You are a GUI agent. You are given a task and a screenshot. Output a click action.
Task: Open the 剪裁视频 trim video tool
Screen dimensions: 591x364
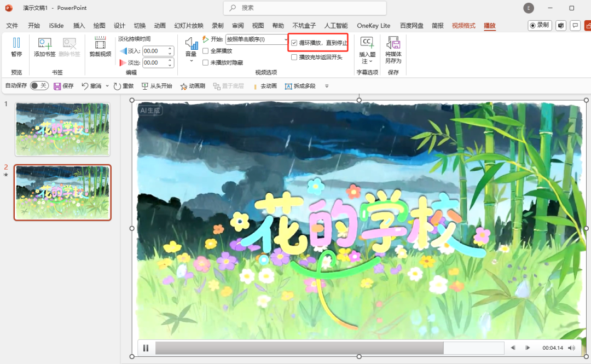[100, 44]
